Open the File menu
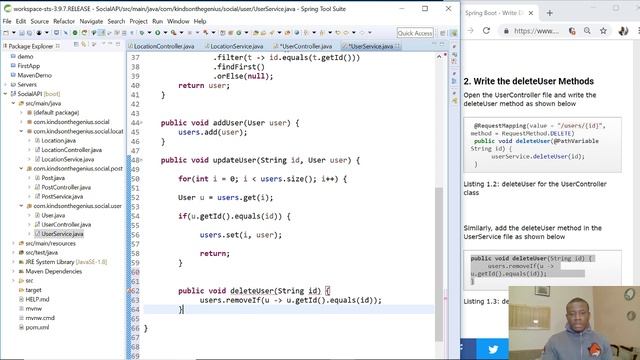Screen dimensions: 640x360 7,21
